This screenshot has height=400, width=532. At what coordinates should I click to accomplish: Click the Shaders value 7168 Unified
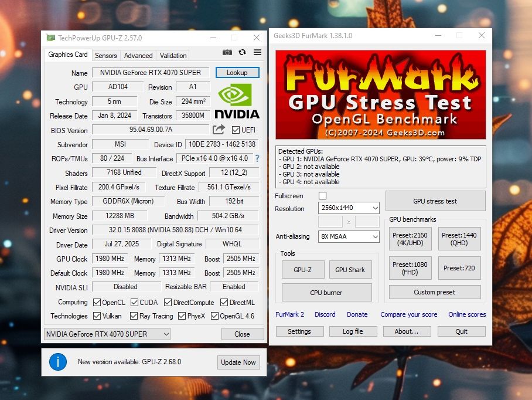[x=124, y=172]
